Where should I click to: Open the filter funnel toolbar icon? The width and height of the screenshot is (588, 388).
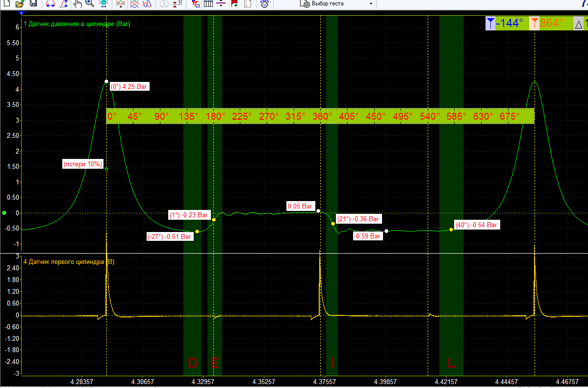195,4
